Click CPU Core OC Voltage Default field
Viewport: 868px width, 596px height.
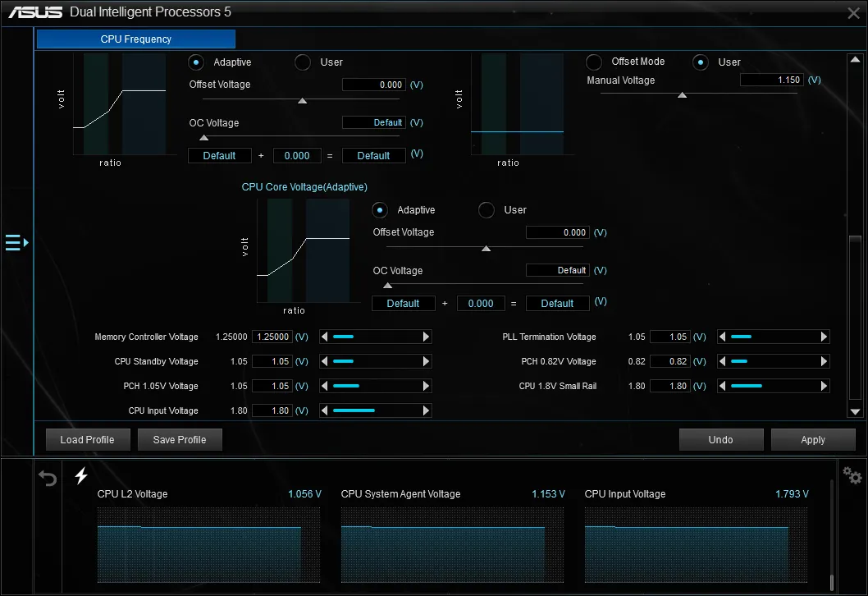[557, 270]
